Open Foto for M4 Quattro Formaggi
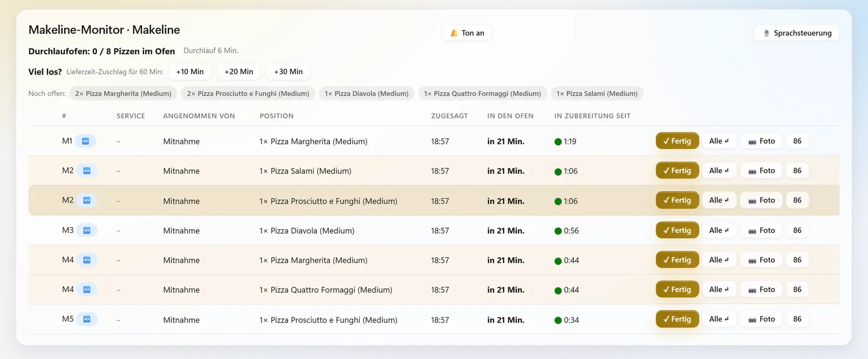 (x=762, y=289)
